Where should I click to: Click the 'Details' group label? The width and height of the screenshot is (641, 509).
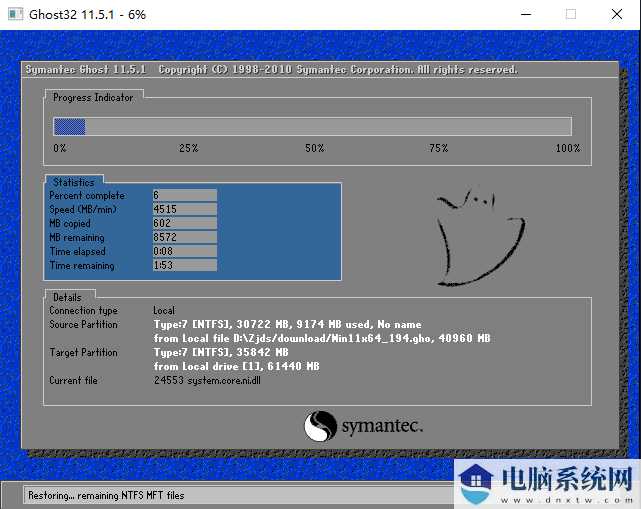pos(67,297)
